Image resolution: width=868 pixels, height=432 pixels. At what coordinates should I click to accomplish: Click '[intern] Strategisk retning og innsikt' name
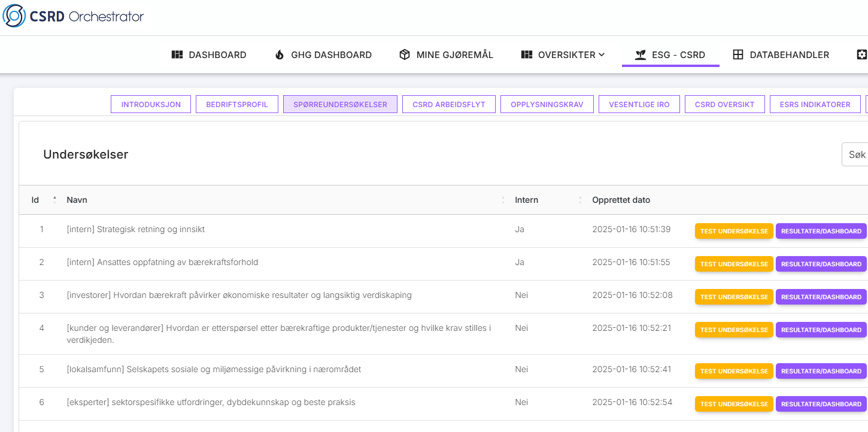136,229
